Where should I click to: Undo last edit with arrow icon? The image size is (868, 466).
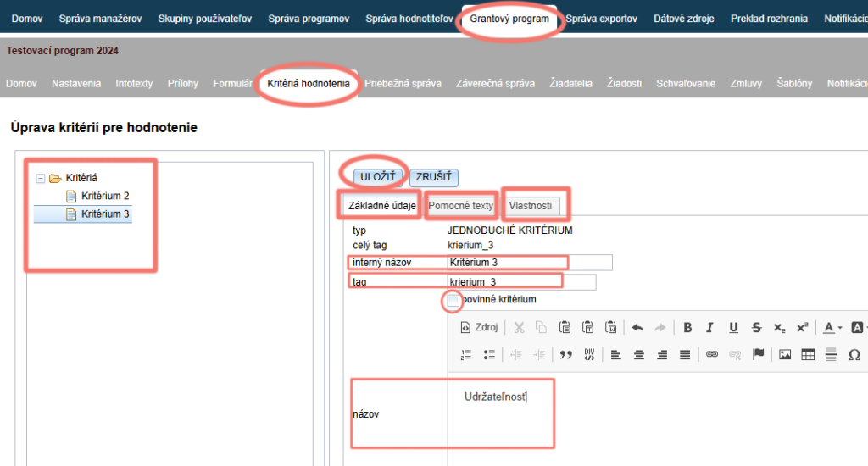click(637, 328)
